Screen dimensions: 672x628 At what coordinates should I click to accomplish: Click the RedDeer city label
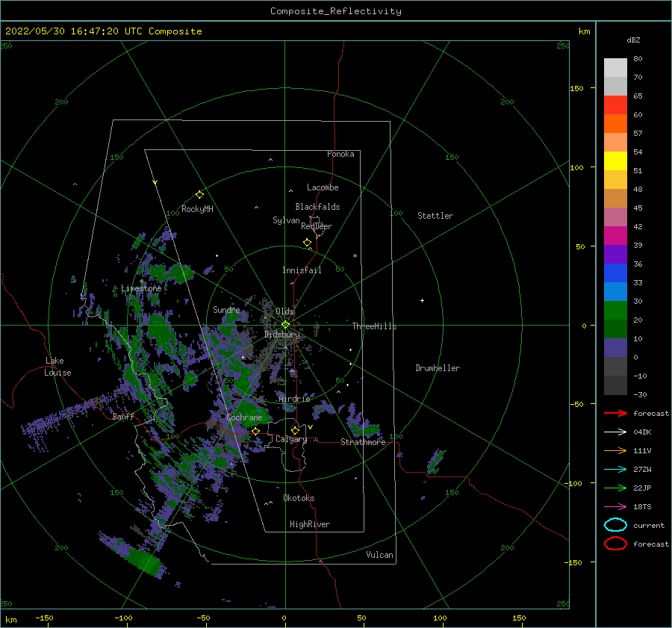[317, 226]
